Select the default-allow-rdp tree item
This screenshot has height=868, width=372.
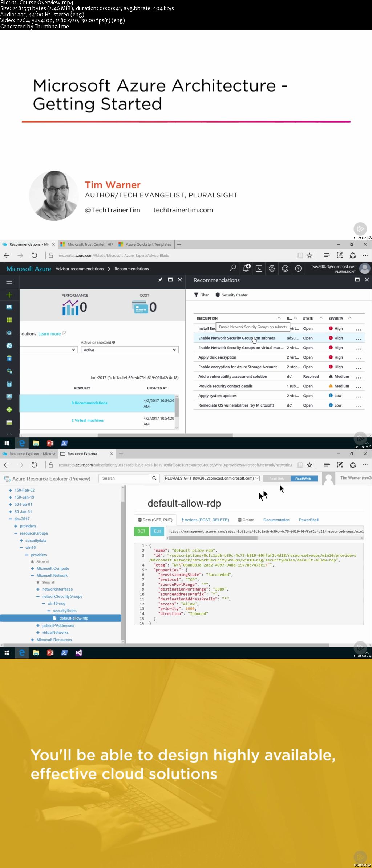[x=61, y=618]
